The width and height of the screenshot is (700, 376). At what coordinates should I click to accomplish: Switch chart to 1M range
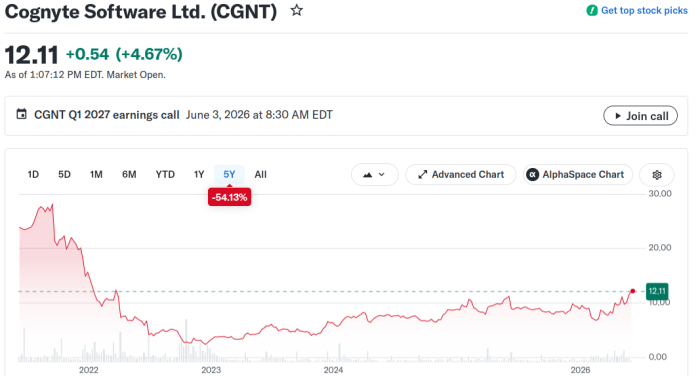pyautogui.click(x=96, y=175)
